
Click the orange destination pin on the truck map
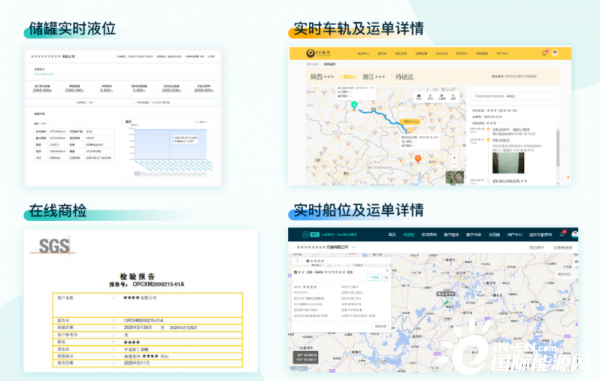[418, 158]
